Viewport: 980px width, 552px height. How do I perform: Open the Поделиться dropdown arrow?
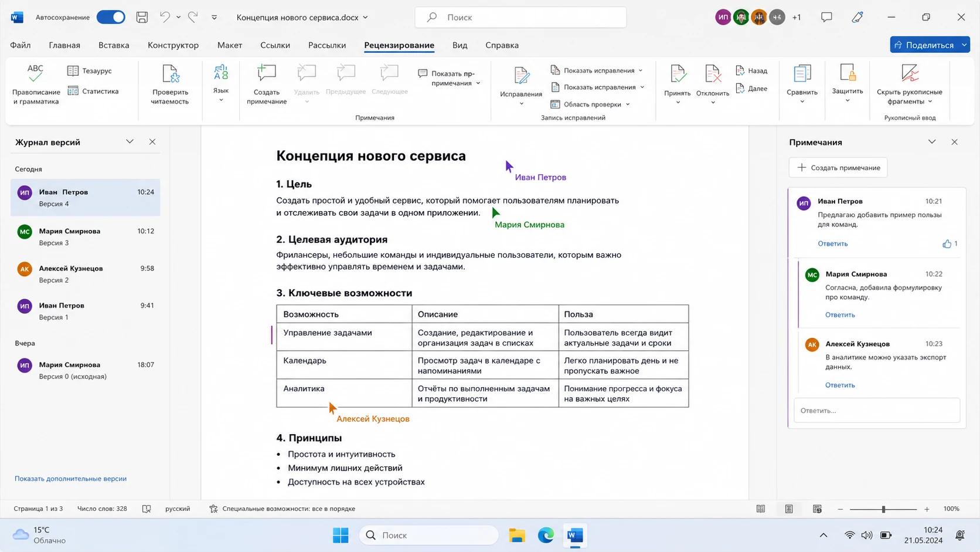(964, 45)
